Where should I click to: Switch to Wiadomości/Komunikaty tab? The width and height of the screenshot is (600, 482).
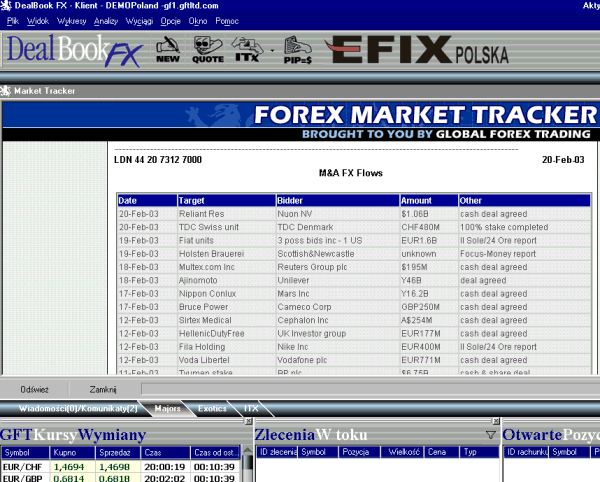(x=78, y=409)
